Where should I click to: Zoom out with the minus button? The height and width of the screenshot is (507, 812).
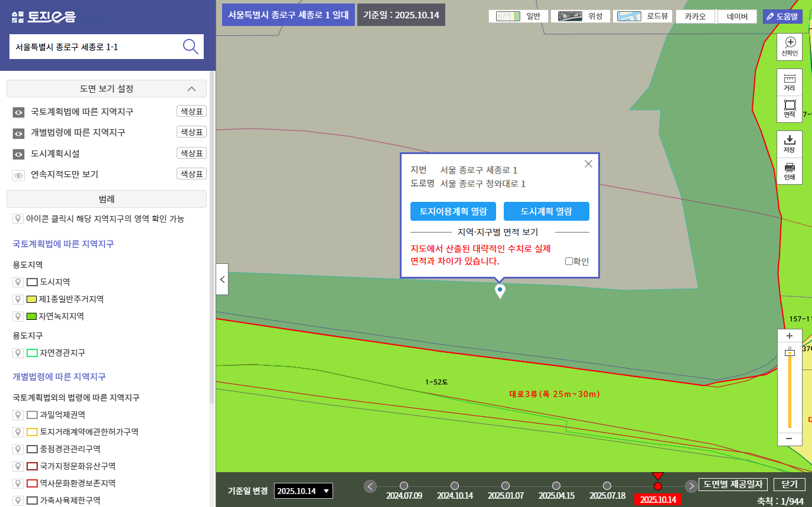point(790,439)
